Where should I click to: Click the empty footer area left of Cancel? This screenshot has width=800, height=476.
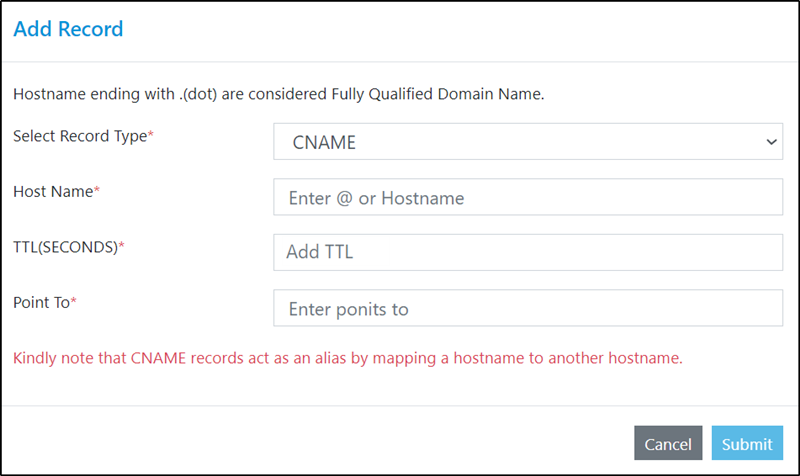(x=300, y=443)
